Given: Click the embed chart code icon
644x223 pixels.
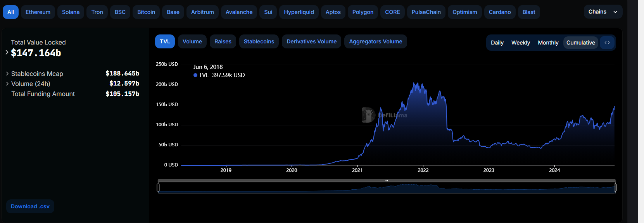Looking at the screenshot, I should [607, 43].
